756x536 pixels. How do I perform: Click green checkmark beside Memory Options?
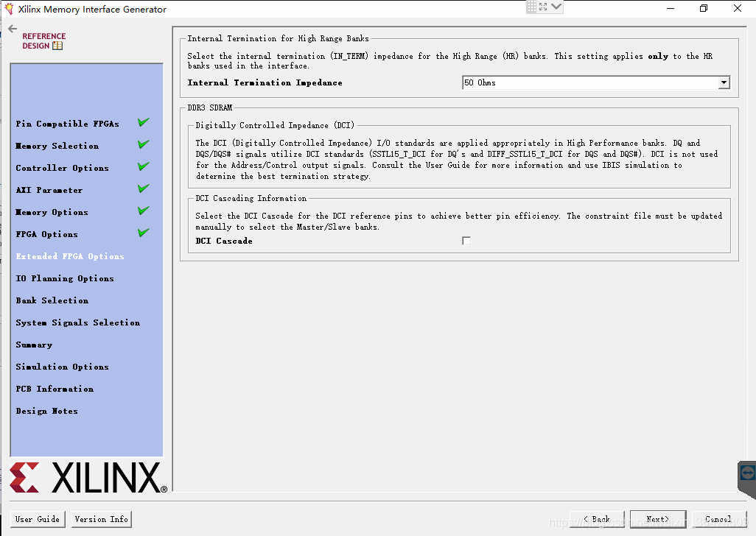coord(143,211)
